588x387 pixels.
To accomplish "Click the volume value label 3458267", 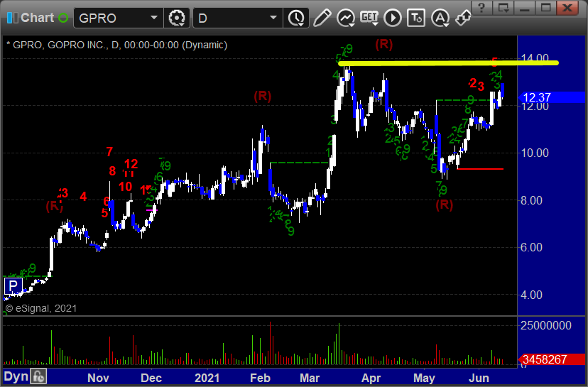I will 551,359.
